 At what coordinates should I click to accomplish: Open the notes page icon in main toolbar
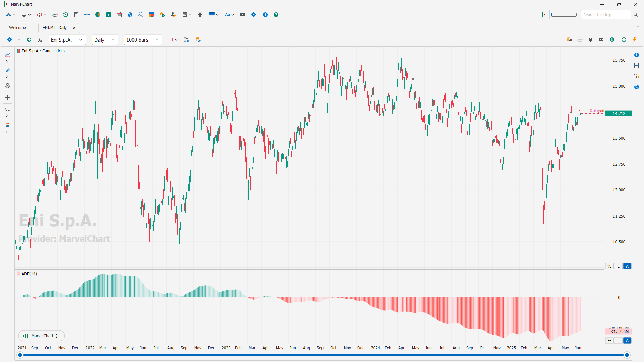point(76,15)
